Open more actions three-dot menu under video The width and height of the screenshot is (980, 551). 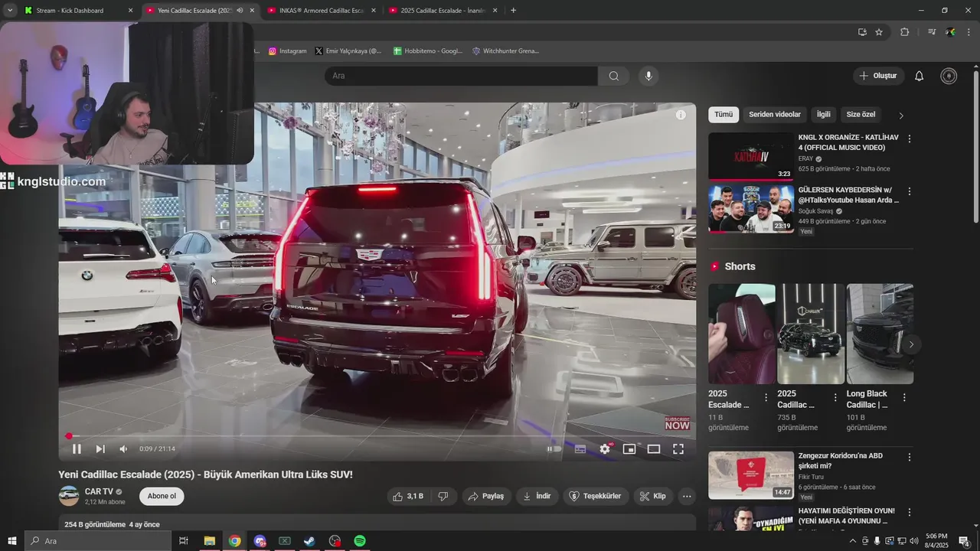point(687,496)
